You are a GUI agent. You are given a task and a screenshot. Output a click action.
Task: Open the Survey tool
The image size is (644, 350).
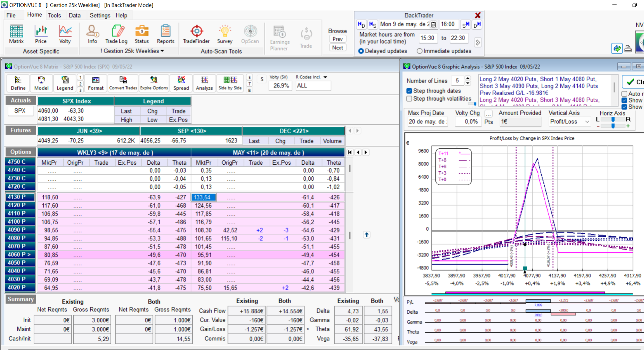point(225,34)
